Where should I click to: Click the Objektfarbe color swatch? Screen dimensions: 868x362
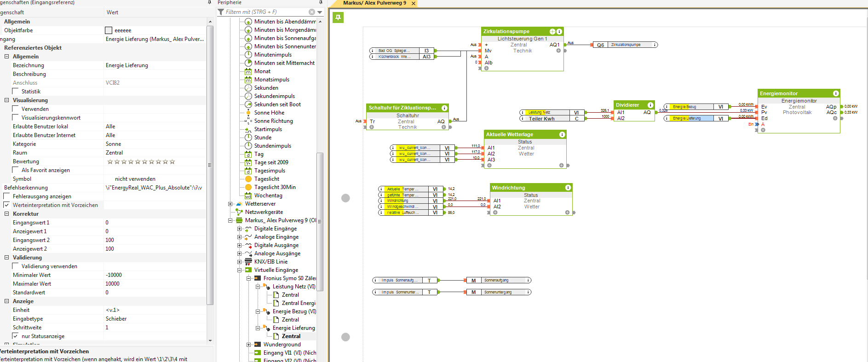(x=109, y=30)
